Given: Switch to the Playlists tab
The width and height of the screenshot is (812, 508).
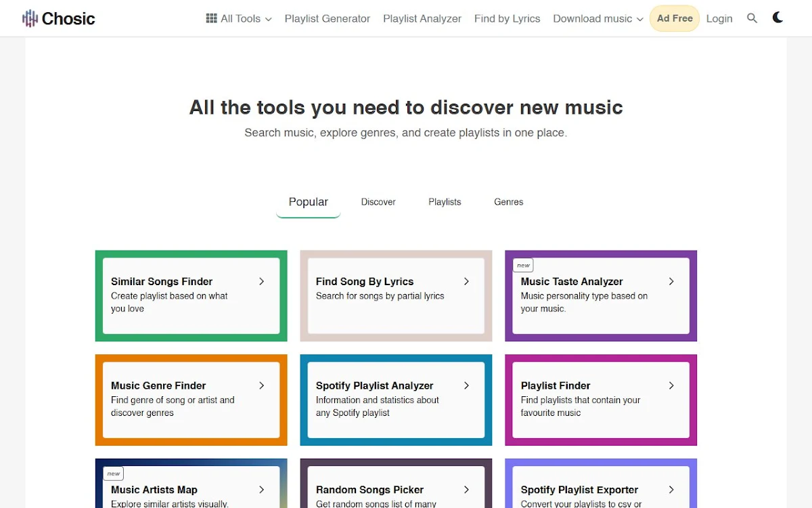Looking at the screenshot, I should (x=445, y=202).
